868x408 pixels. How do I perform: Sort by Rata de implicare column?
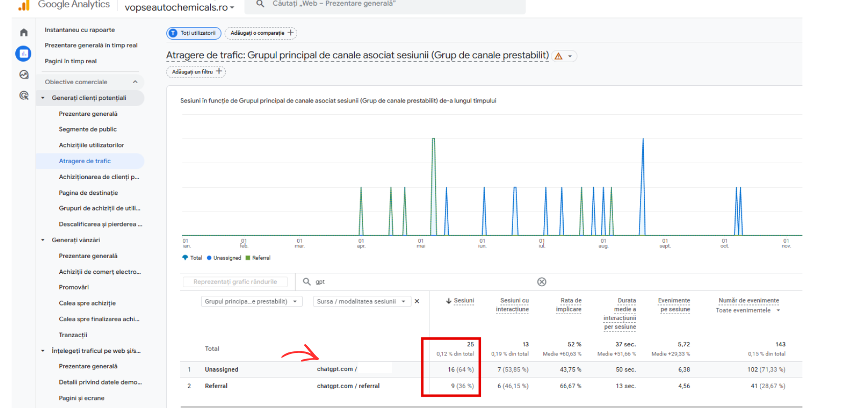[x=569, y=305]
